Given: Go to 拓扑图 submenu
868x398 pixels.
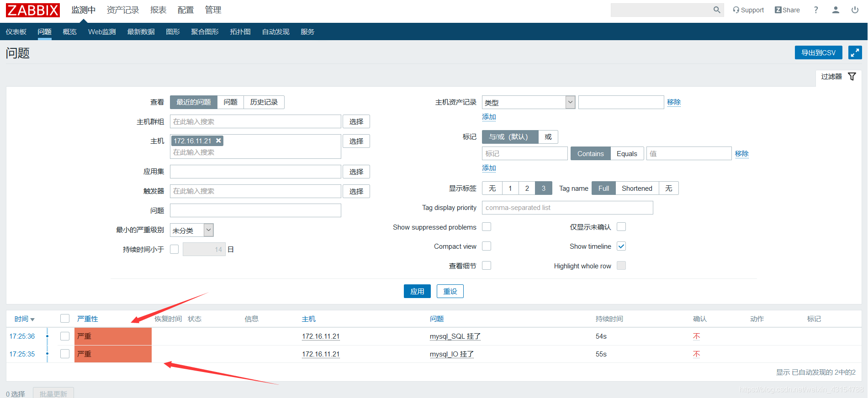Looking at the screenshot, I should (240, 31).
